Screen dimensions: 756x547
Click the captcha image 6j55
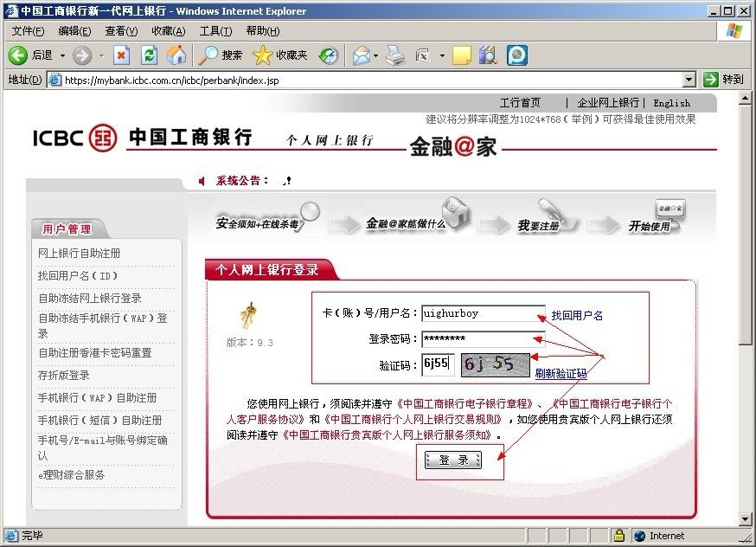click(x=495, y=364)
